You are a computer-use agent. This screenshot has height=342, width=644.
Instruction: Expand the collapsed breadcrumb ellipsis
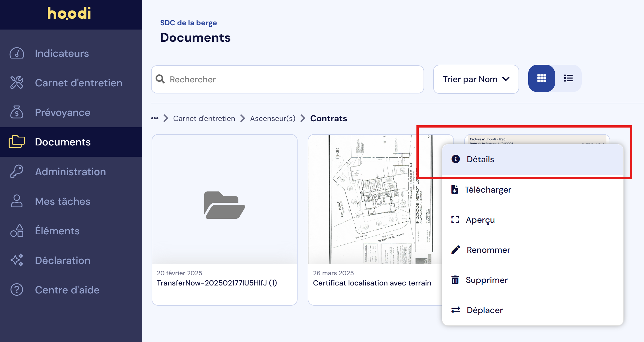[x=155, y=118]
